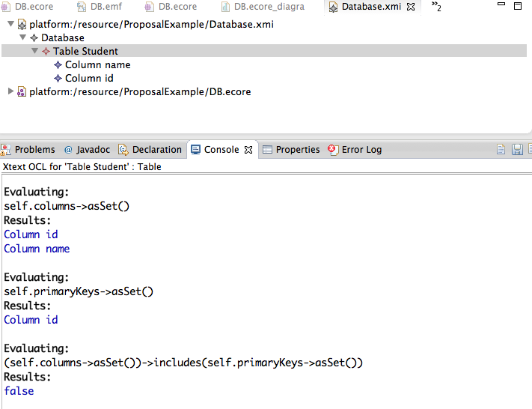
Task: Click the diamond icon beside Column name
Action: tap(58, 64)
